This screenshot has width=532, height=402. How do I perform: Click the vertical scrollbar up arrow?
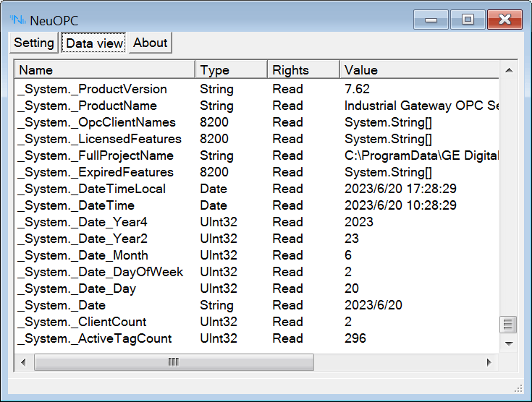pyautogui.click(x=509, y=70)
